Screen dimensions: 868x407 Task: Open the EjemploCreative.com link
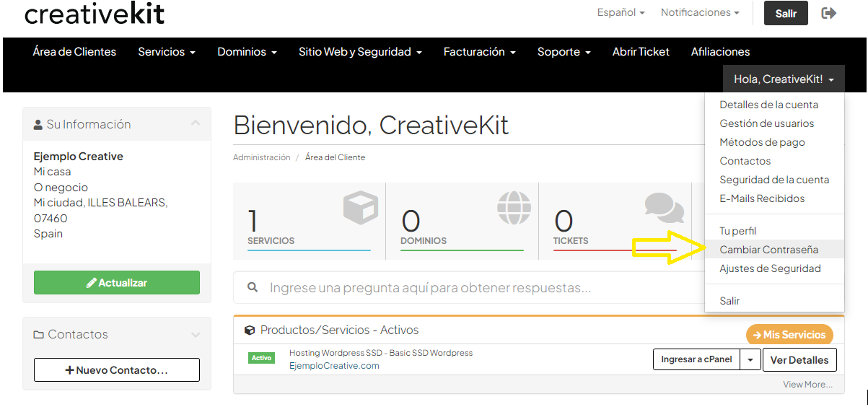point(334,366)
